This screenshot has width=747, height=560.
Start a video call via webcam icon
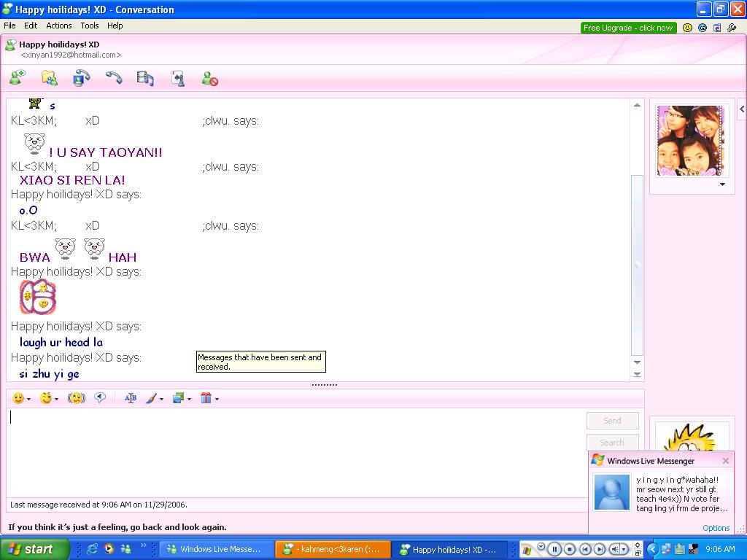tap(82, 77)
